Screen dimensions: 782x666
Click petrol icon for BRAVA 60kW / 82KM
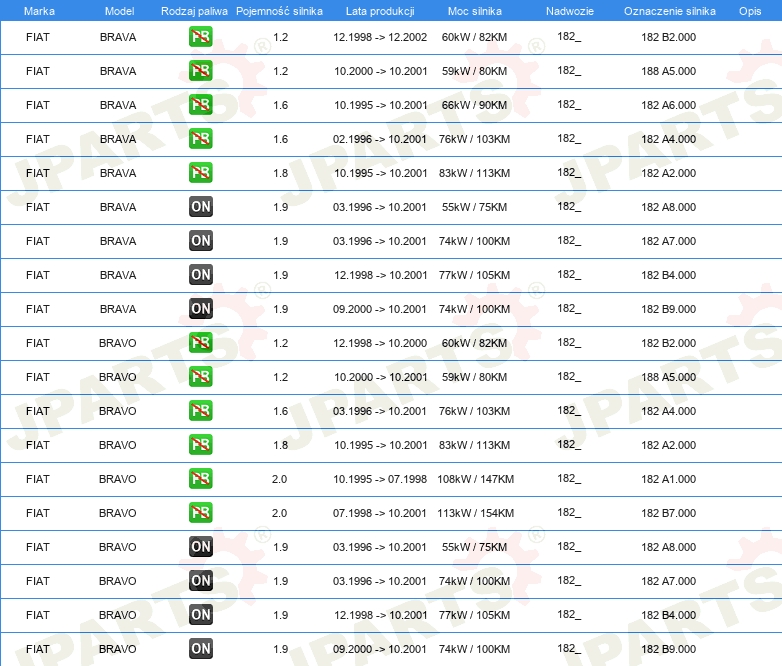[x=200, y=36]
